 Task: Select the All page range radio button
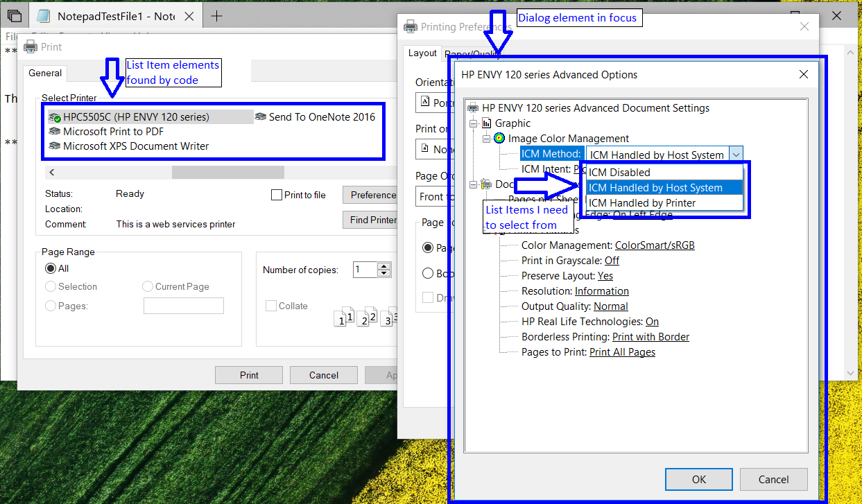[x=51, y=268]
